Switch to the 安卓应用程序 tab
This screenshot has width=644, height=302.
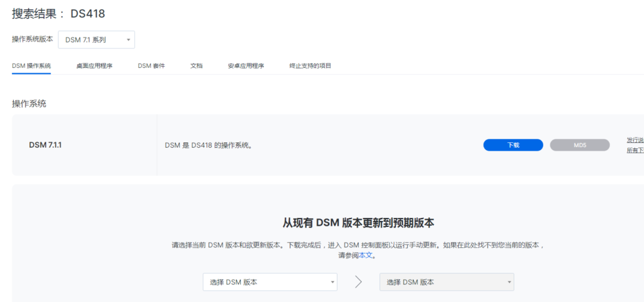click(246, 66)
